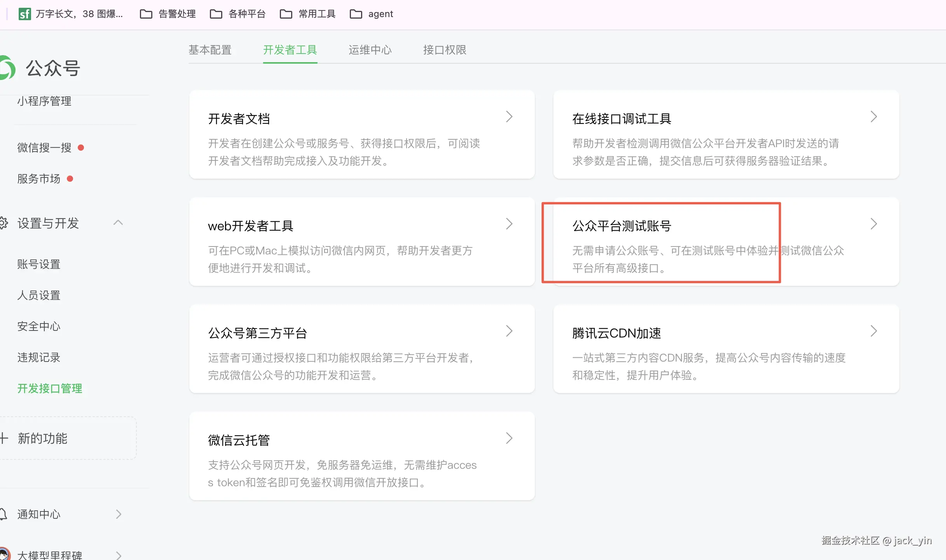Screen dimensions: 946x560
Task: Open the 微信云托管 card arrow
Action: 509,438
